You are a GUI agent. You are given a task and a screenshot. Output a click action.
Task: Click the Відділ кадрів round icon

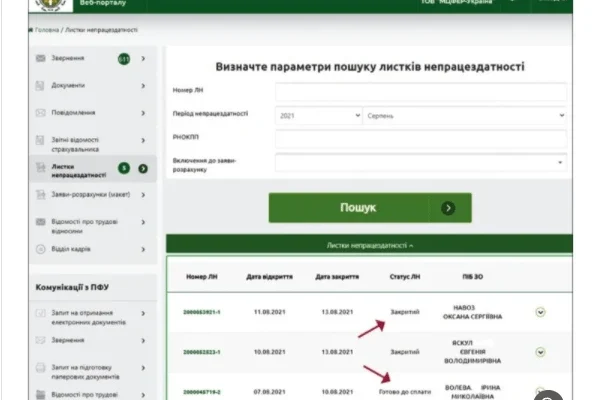[40, 249]
